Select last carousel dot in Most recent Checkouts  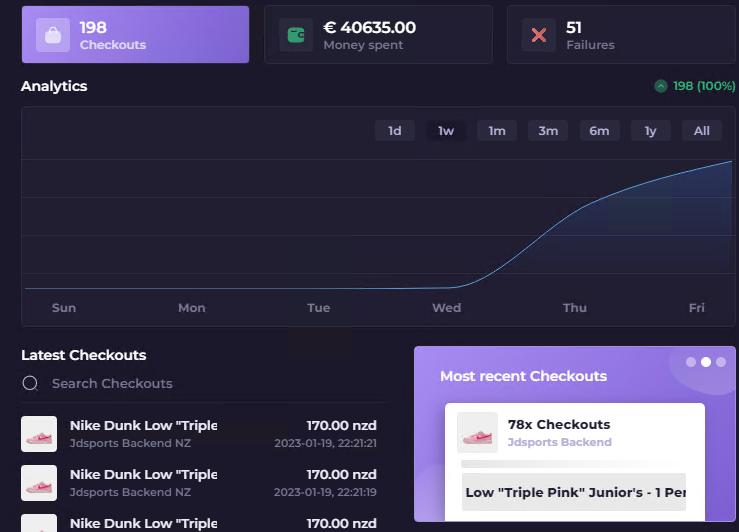pos(721,362)
